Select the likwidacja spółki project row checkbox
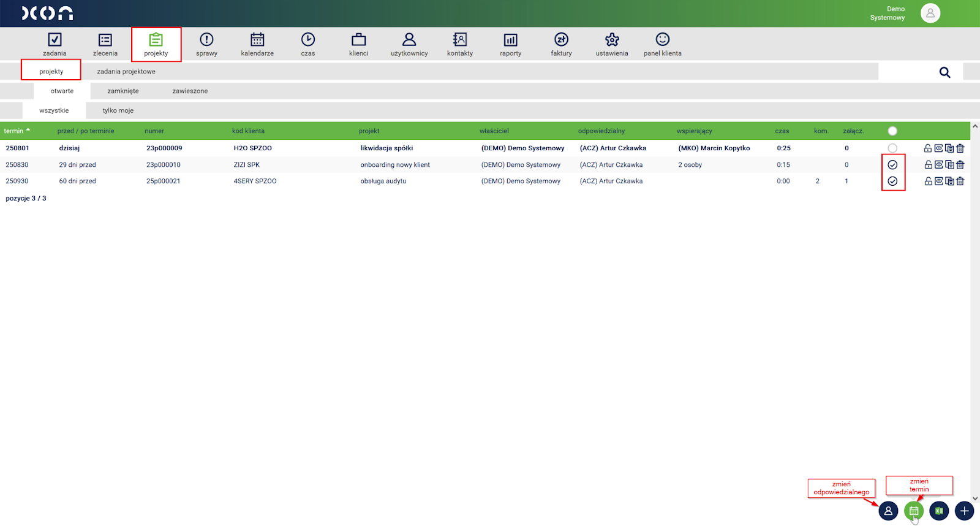This screenshot has width=980, height=526. click(x=892, y=148)
